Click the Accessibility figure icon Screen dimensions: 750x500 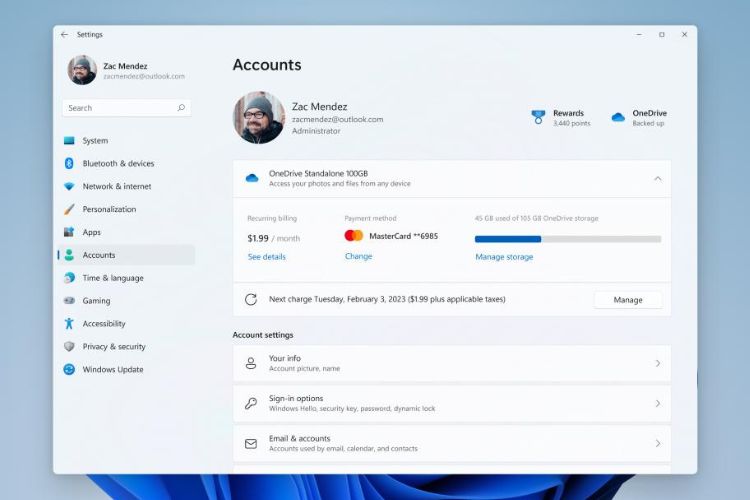[x=69, y=323]
